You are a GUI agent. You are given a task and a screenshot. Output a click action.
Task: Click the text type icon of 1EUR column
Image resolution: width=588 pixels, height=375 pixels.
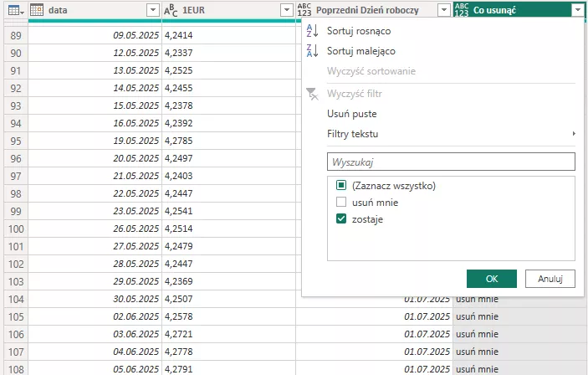pos(170,10)
